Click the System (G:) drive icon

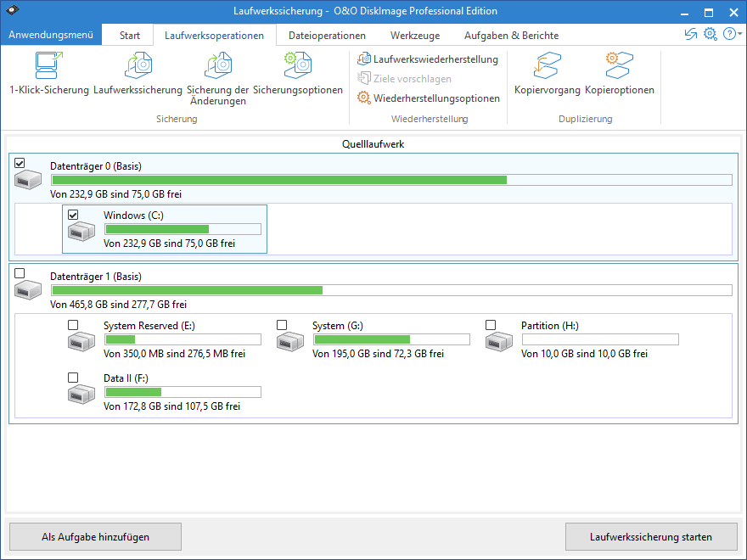(x=290, y=341)
